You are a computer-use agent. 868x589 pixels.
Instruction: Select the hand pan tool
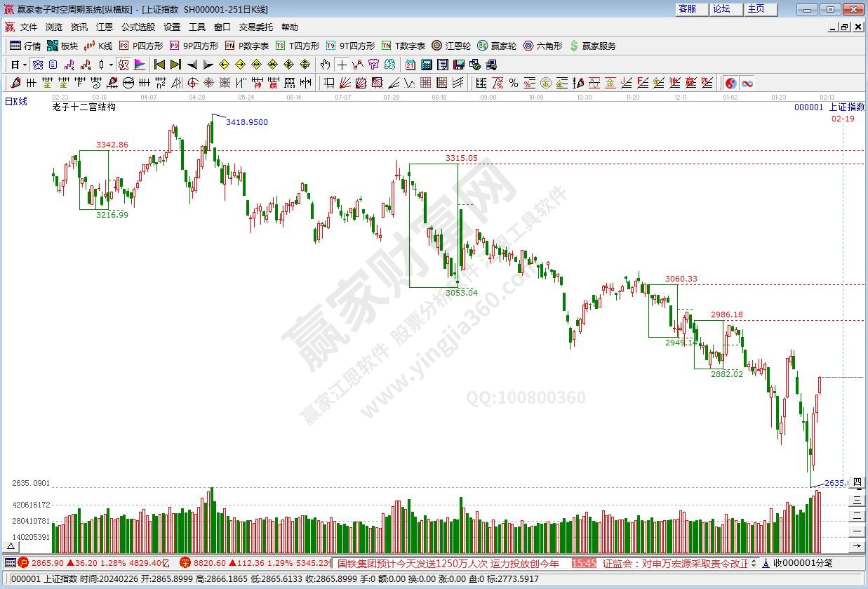click(x=325, y=65)
